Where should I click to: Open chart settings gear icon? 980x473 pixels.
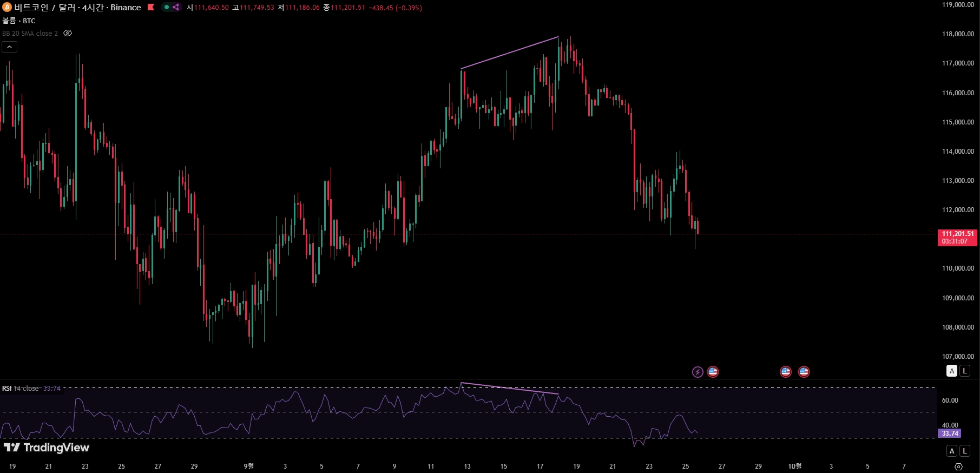(958, 467)
